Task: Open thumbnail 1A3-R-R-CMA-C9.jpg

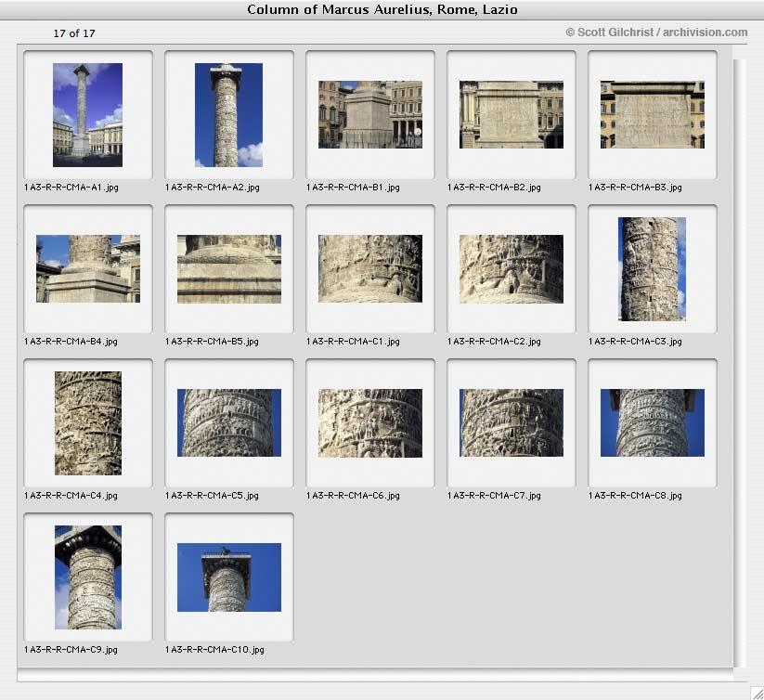Action: point(88,577)
